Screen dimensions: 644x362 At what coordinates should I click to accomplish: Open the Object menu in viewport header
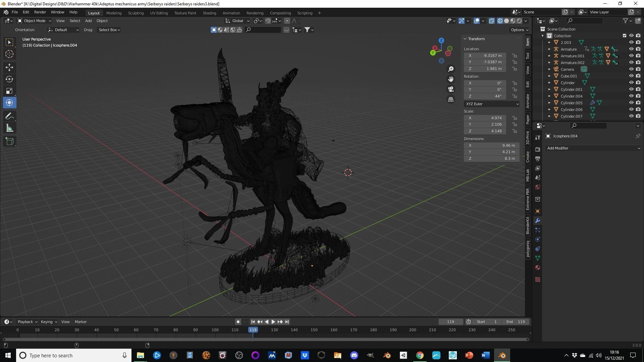(102, 21)
